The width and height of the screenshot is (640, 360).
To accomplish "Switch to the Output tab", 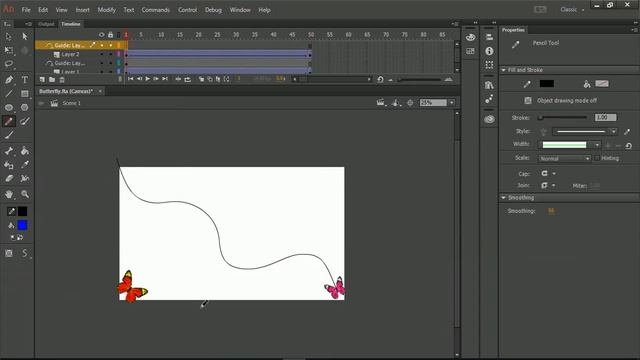I will pos(46,24).
